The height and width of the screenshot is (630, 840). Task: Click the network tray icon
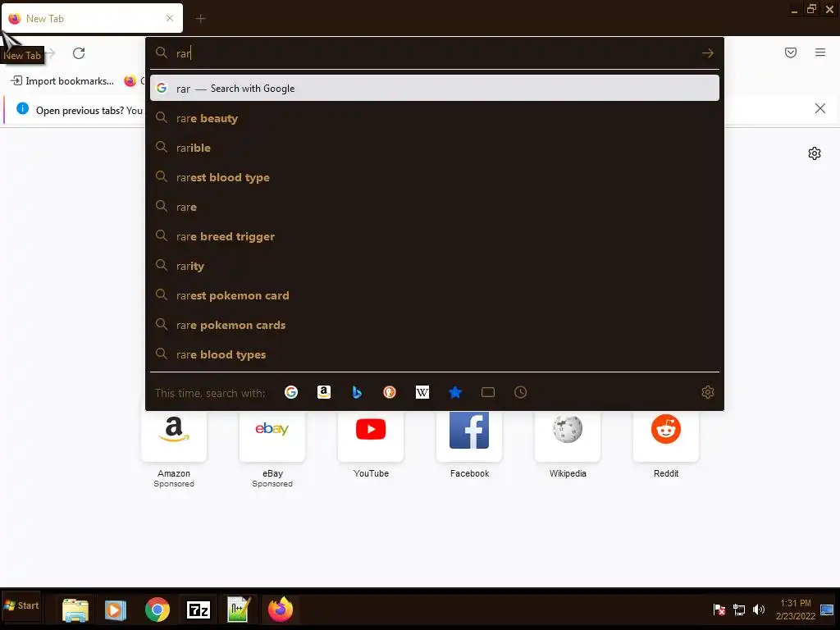click(x=739, y=609)
